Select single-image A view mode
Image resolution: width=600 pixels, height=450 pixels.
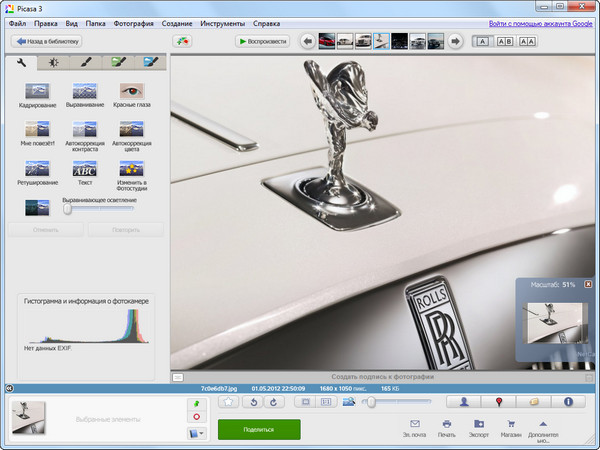(481, 41)
